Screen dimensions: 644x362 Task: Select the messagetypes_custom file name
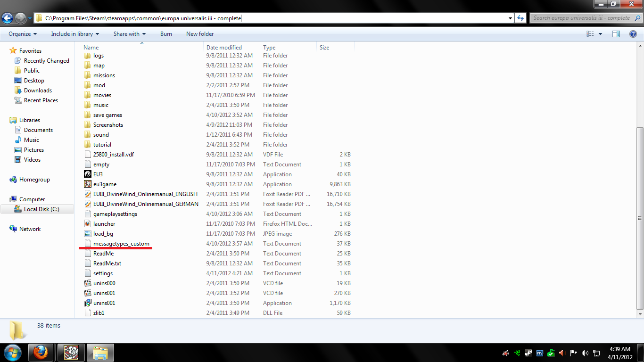coord(121,244)
